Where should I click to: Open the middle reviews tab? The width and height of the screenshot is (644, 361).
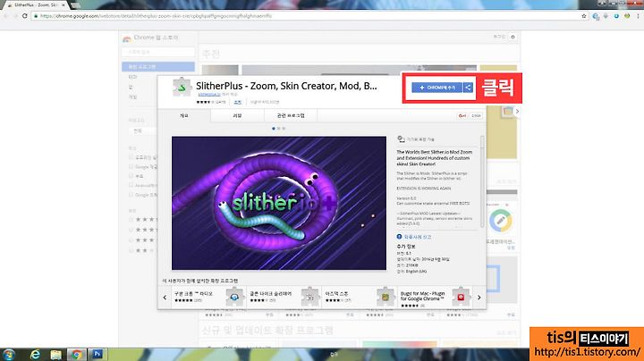pos(237,115)
